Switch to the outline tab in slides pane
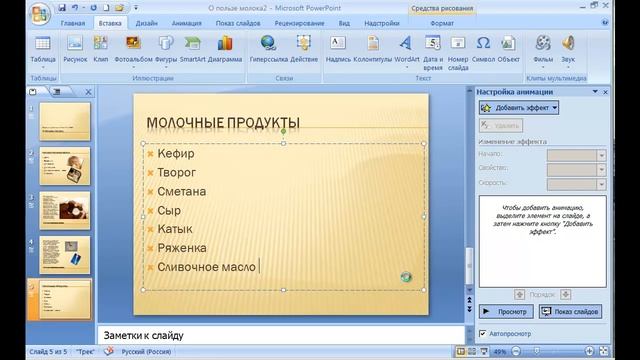The height and width of the screenshot is (360, 640). point(58,92)
